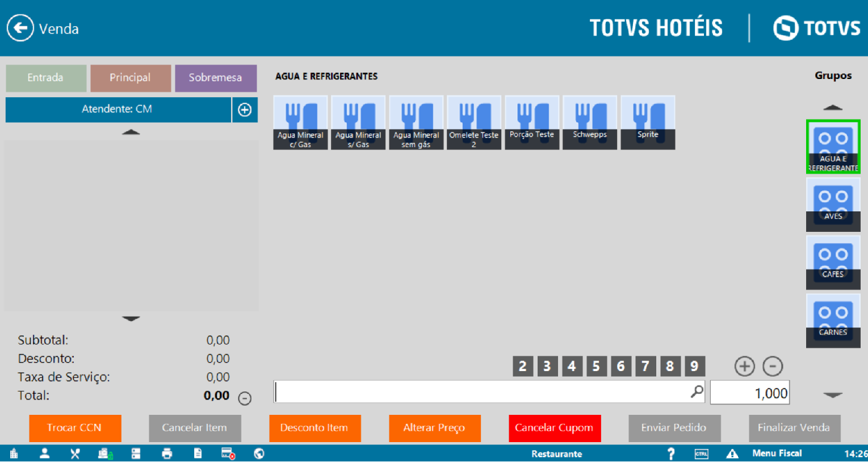Click the Desconto Item button
This screenshot has height=462, width=868.
pos(315,428)
